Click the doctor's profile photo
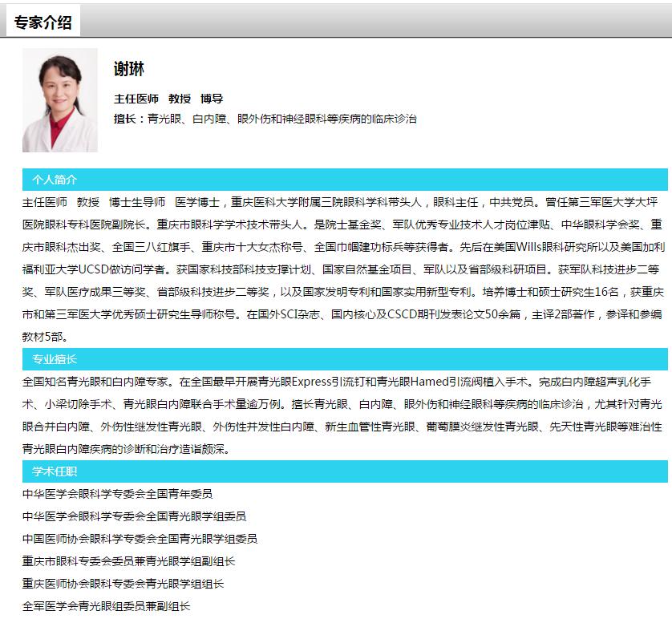This screenshot has height=627, width=672. (x=59, y=100)
